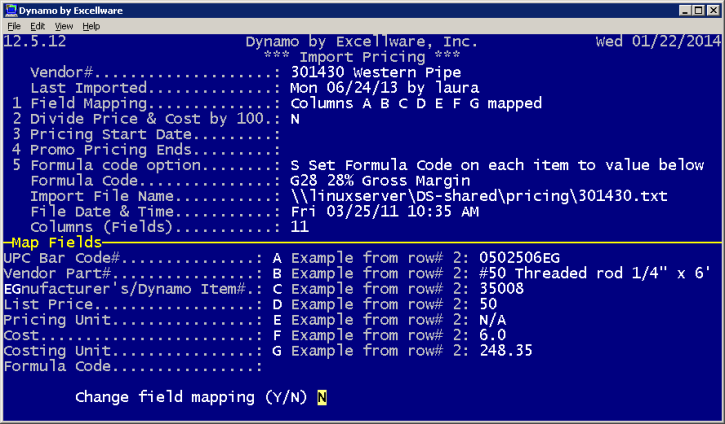Click the UPC Bar Code# column letter A
The width and height of the screenshot is (725, 424).
(277, 258)
